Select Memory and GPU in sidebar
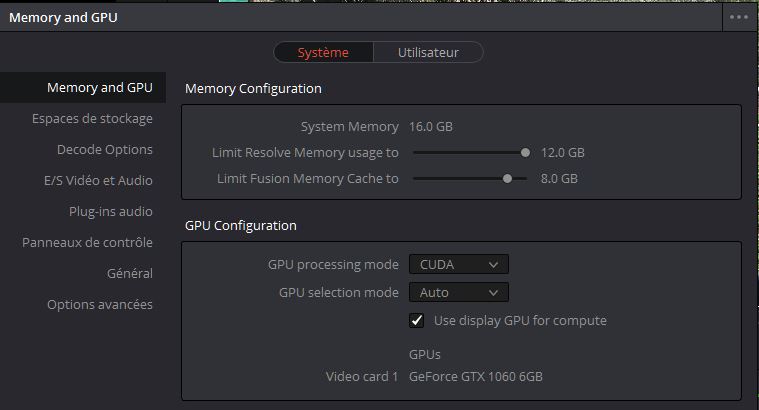759x410 pixels. coord(99,88)
